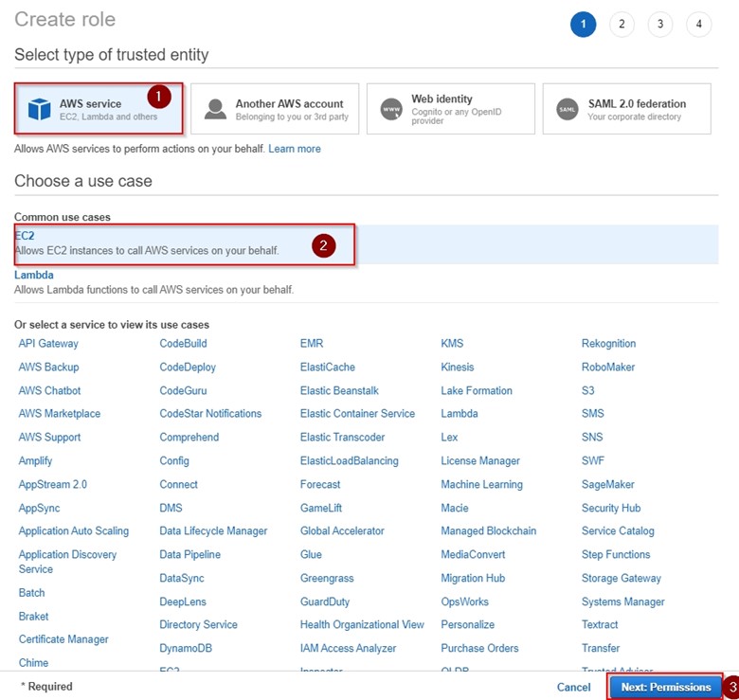This screenshot has height=700, width=739.
Task: Select the Batch service
Action: click(x=31, y=593)
